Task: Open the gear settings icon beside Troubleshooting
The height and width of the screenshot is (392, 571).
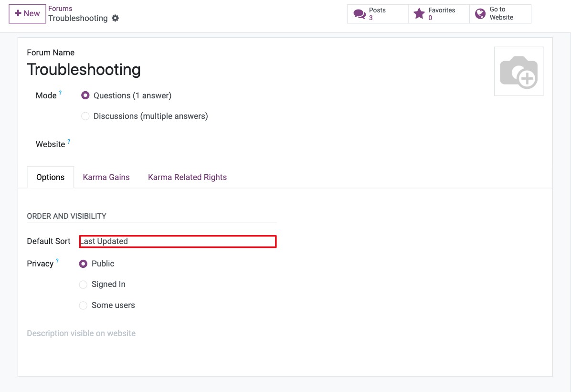Action: [x=116, y=18]
